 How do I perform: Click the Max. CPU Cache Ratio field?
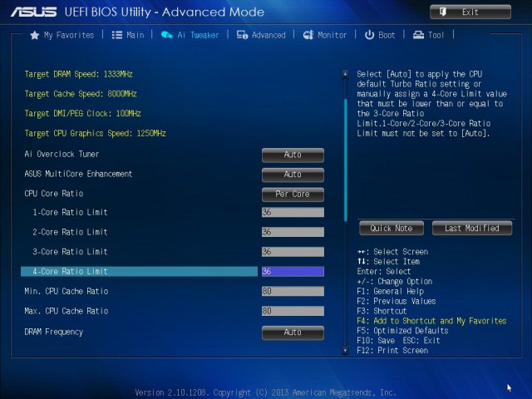coord(293,311)
